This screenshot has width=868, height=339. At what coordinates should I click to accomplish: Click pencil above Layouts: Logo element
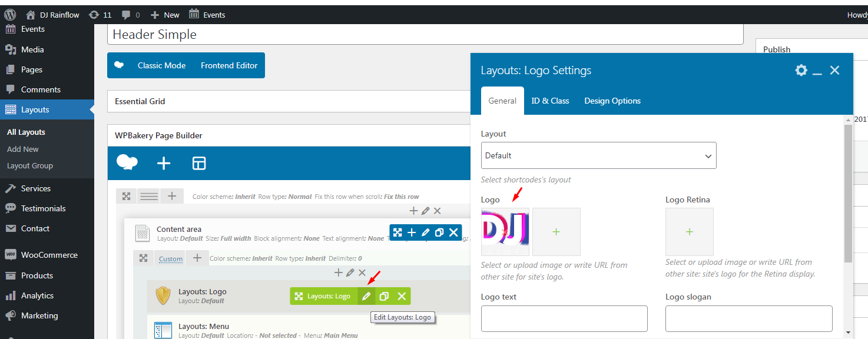[x=350, y=272]
